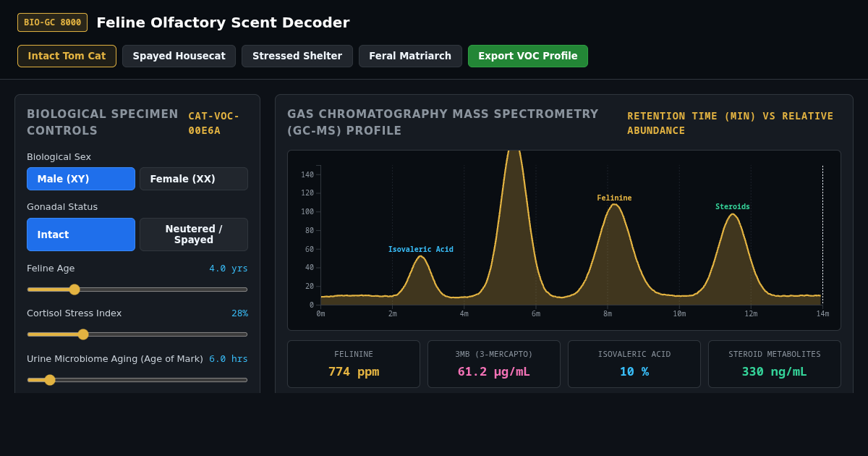Choose Female (XX) biological sex

pyautogui.click(x=194, y=179)
